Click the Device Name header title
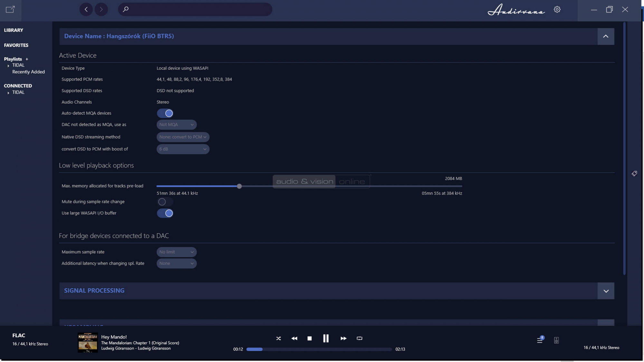The width and height of the screenshot is (644, 362). click(x=119, y=36)
